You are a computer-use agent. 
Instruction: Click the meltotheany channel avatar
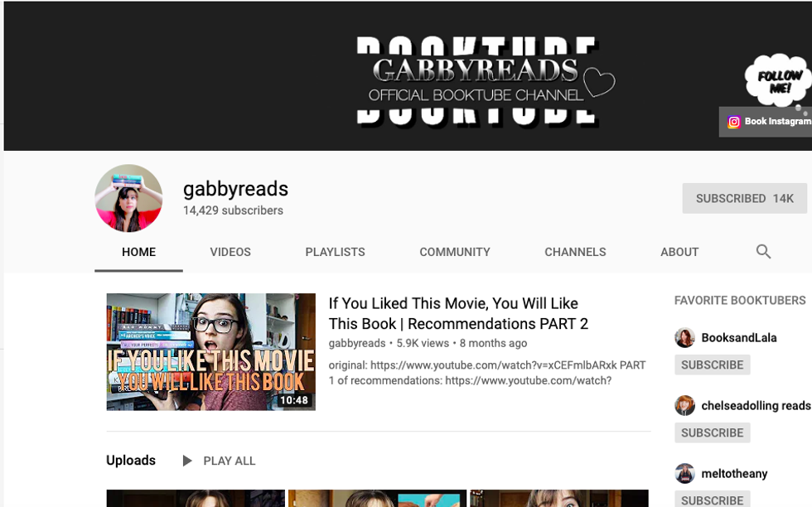click(684, 474)
